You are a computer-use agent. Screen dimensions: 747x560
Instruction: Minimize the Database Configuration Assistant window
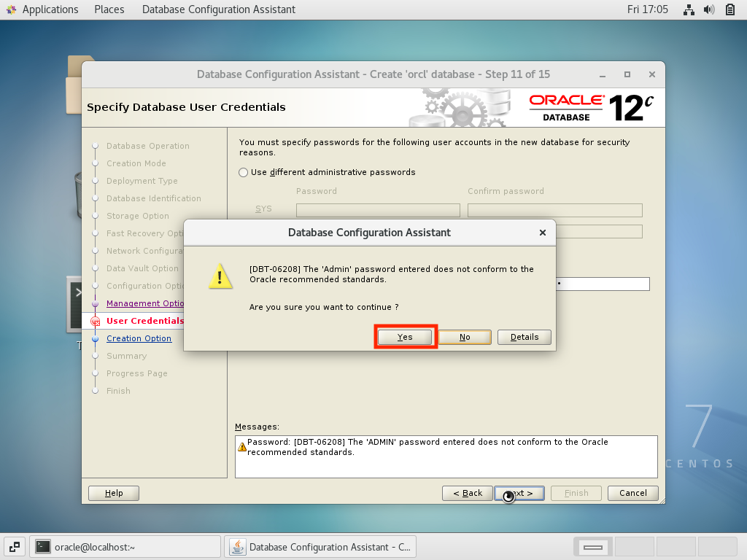(603, 75)
